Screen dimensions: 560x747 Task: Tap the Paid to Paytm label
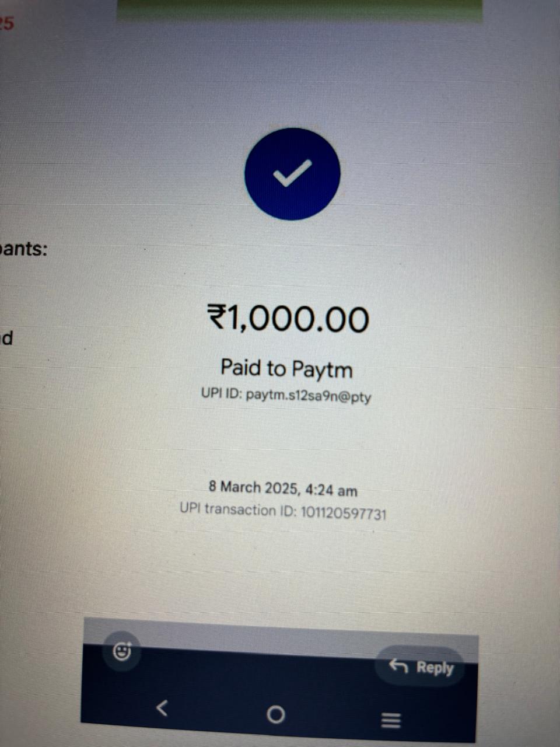coord(286,368)
